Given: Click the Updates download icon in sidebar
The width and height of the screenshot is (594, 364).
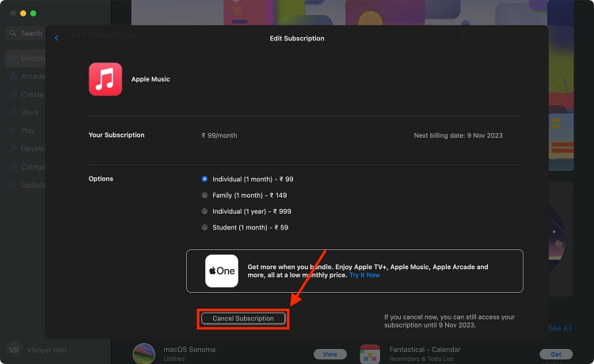Looking at the screenshot, I should [13, 185].
